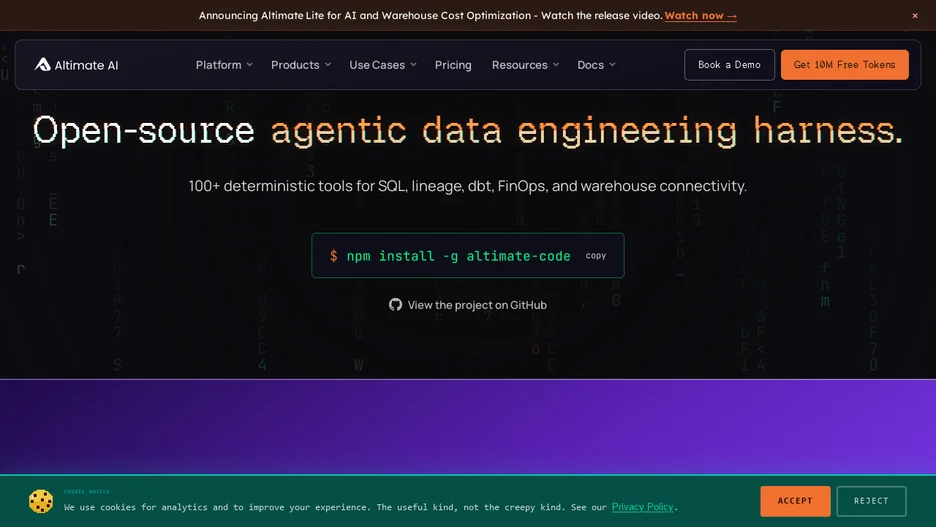Open the Products nav item
The image size is (936, 527).
[x=300, y=64]
